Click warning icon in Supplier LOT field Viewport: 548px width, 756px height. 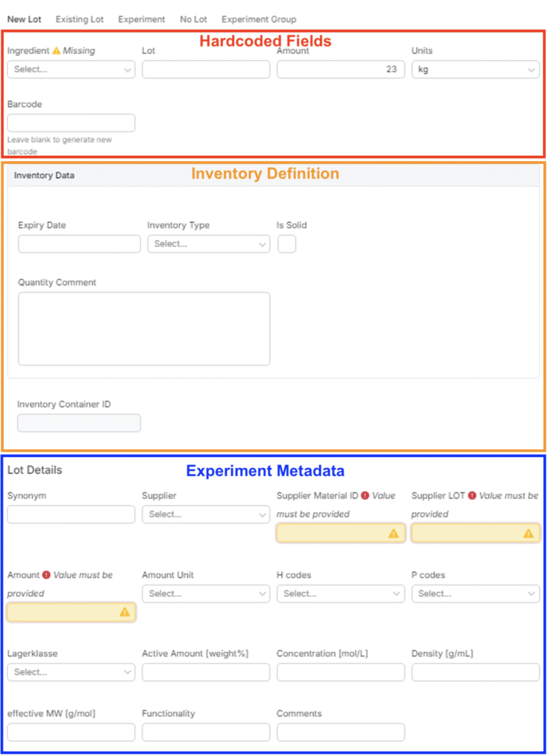coord(528,533)
